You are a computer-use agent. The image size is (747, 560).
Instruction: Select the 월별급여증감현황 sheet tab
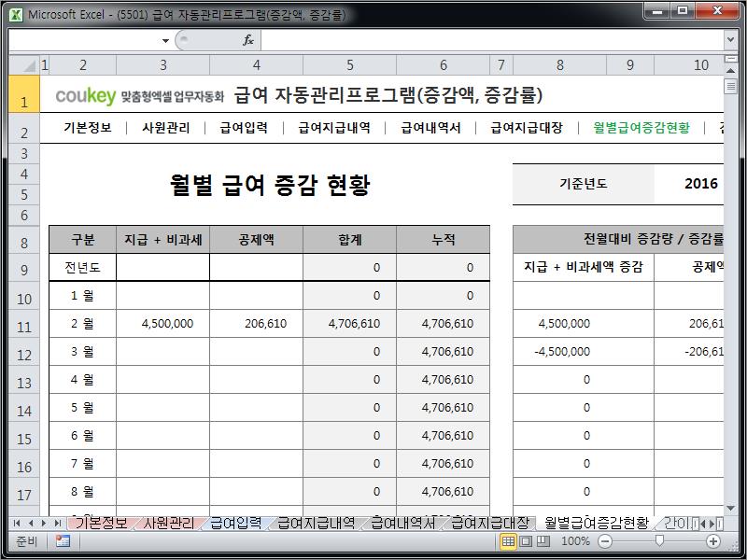597,524
